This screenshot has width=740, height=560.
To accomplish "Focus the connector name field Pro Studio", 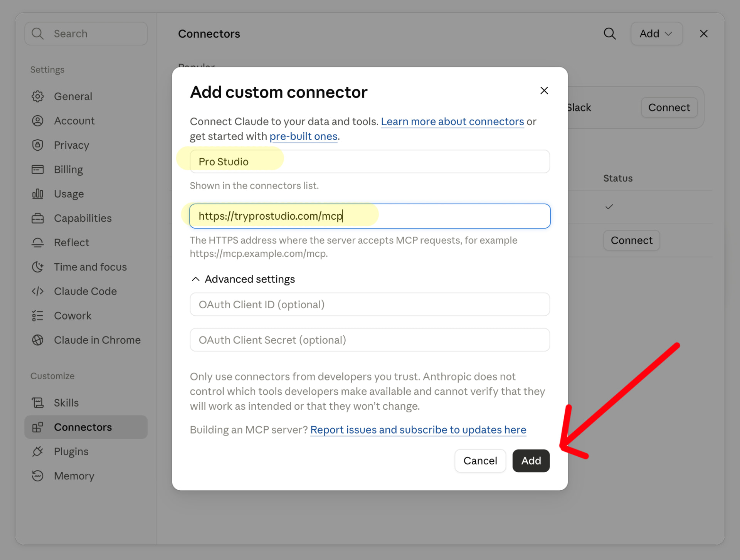I will click(370, 161).
